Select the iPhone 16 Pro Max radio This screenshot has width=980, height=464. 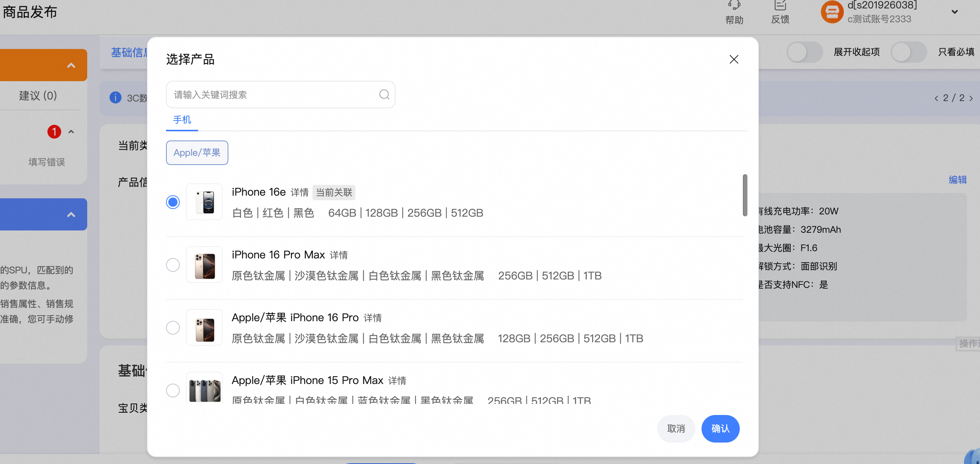pyautogui.click(x=173, y=265)
